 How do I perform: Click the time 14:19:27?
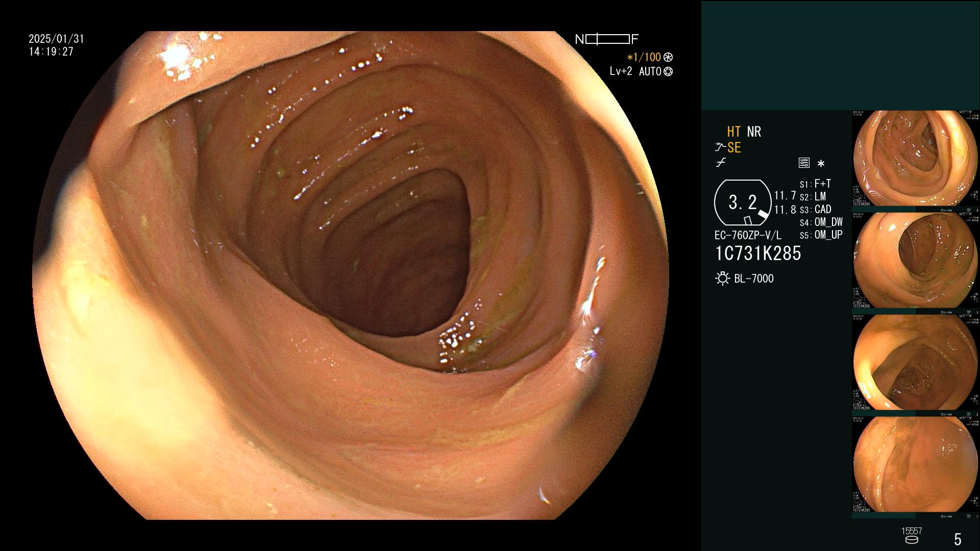click(51, 52)
